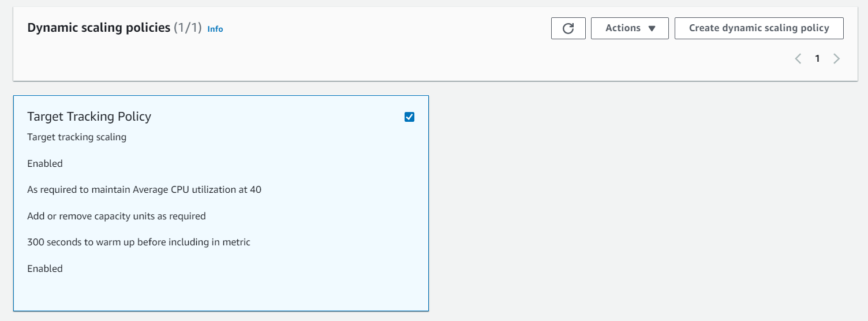Click the Average CPU utilization at 40 line
This screenshot has height=321, width=868.
[144, 189]
